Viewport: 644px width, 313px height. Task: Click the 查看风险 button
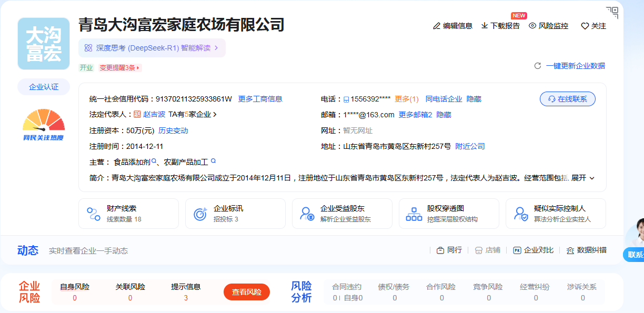pyautogui.click(x=246, y=292)
